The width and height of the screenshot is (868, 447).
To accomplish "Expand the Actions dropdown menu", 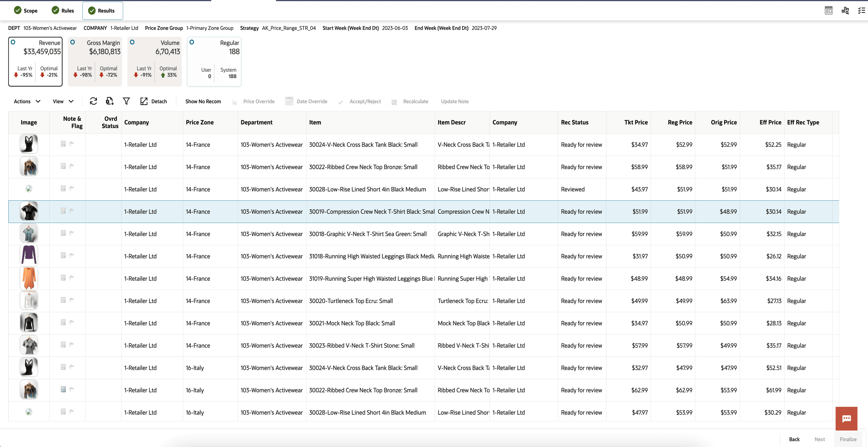I will [27, 101].
